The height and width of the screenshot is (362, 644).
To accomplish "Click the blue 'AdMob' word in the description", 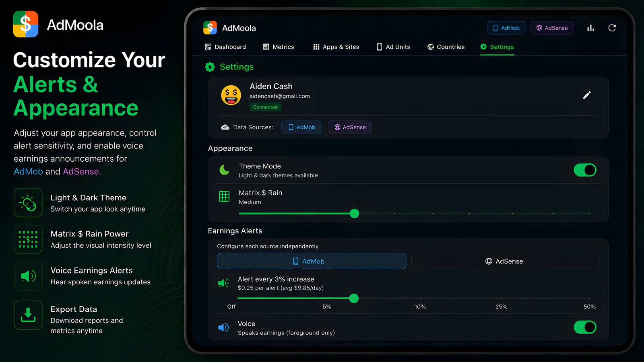I will click(x=28, y=171).
